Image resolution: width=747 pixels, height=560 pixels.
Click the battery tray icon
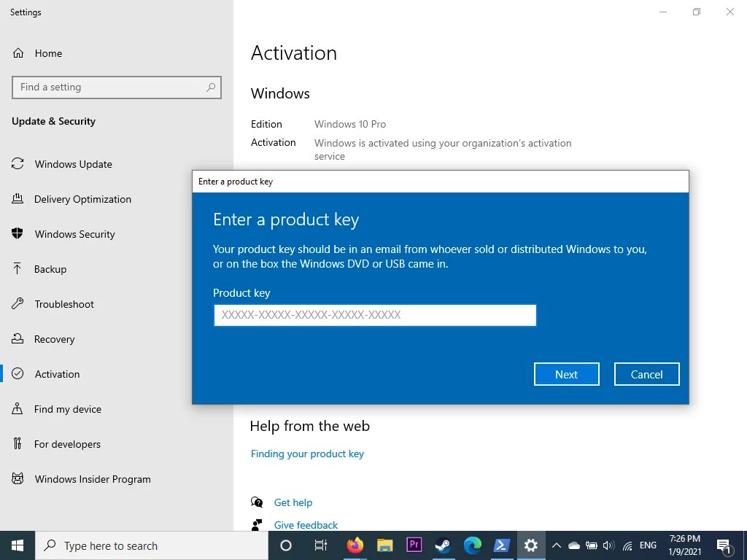tap(591, 545)
